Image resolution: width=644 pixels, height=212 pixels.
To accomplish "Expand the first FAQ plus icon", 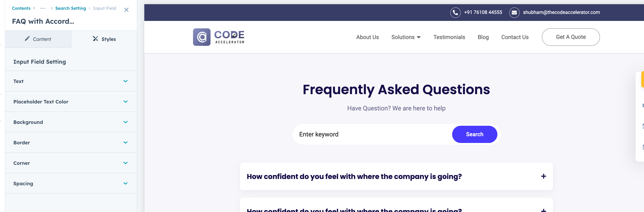I will (x=543, y=176).
